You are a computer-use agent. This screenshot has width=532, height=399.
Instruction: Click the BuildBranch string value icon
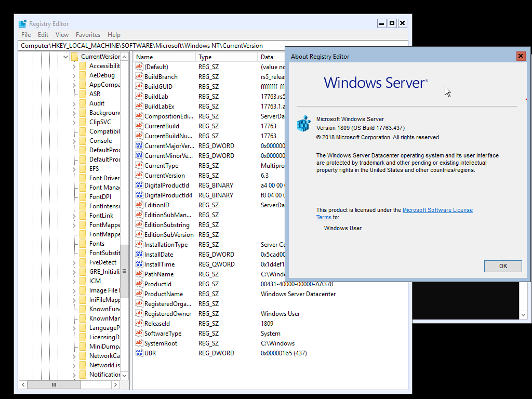139,76
